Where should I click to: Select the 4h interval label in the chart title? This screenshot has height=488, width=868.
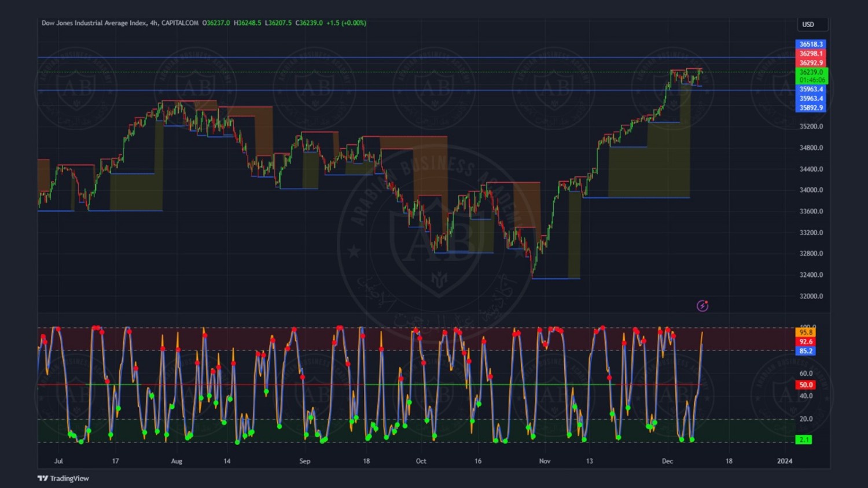(x=154, y=23)
